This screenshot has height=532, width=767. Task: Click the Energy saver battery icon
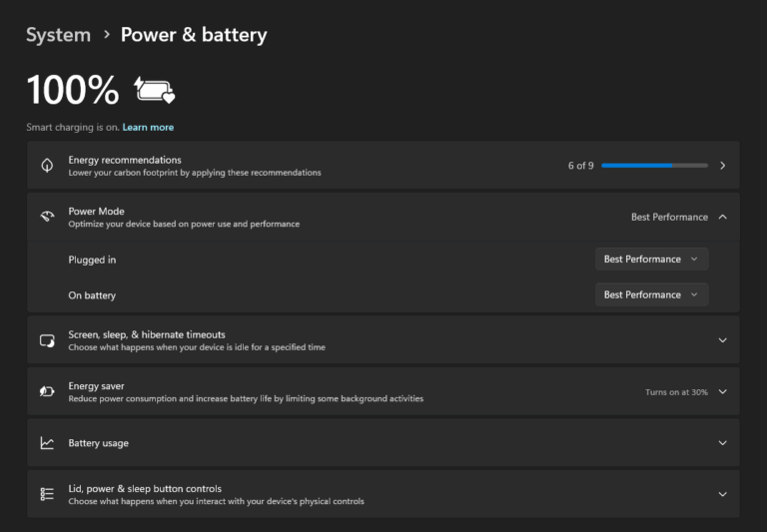coord(47,392)
